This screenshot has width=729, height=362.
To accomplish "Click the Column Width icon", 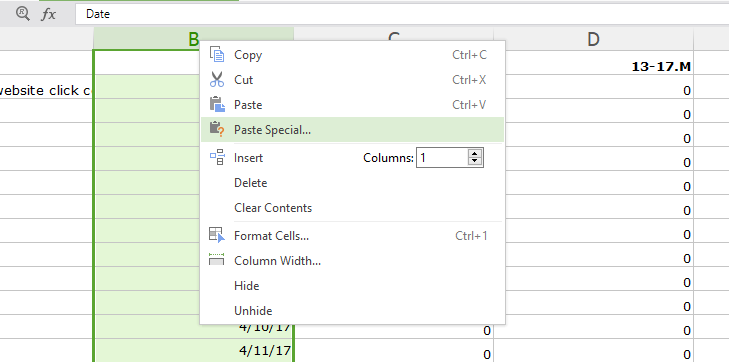I will (x=217, y=260).
